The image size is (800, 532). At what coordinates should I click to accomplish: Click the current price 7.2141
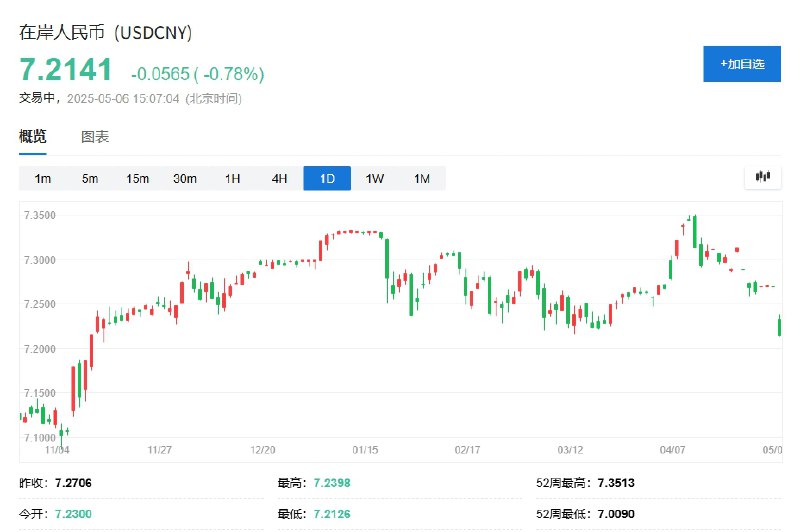(65, 69)
